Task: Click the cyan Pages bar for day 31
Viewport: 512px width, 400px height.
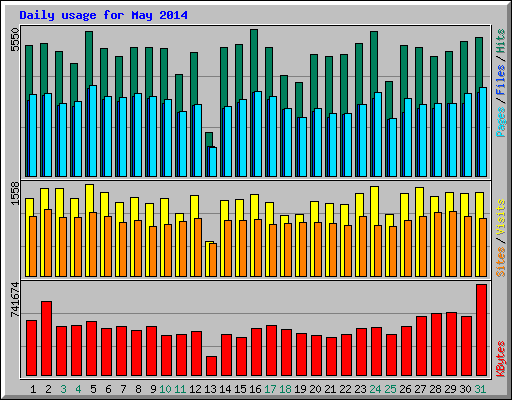Action: [483, 132]
